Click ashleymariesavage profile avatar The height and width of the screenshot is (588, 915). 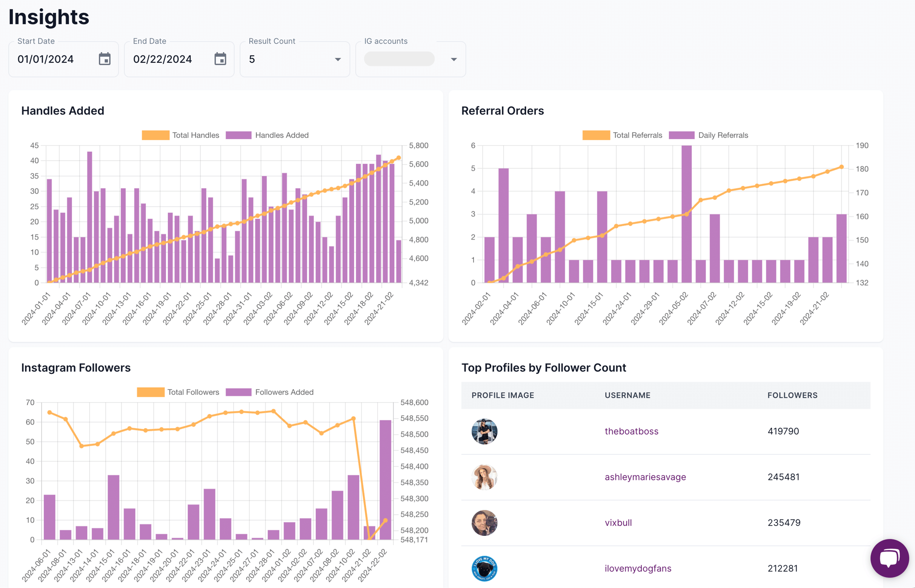coord(484,477)
